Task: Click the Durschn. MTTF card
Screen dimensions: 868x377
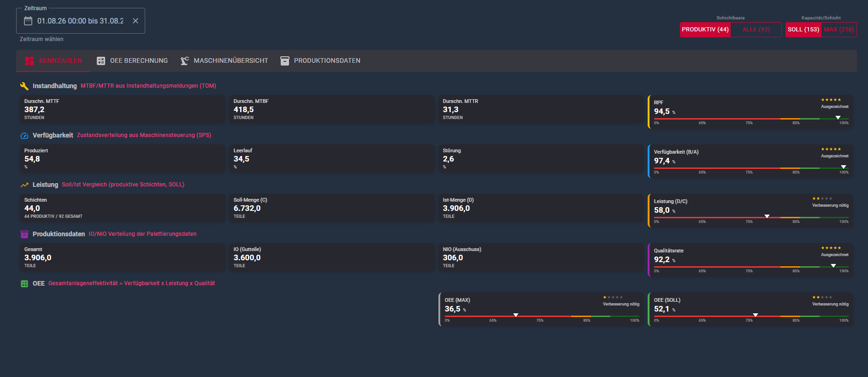Action: click(123, 109)
